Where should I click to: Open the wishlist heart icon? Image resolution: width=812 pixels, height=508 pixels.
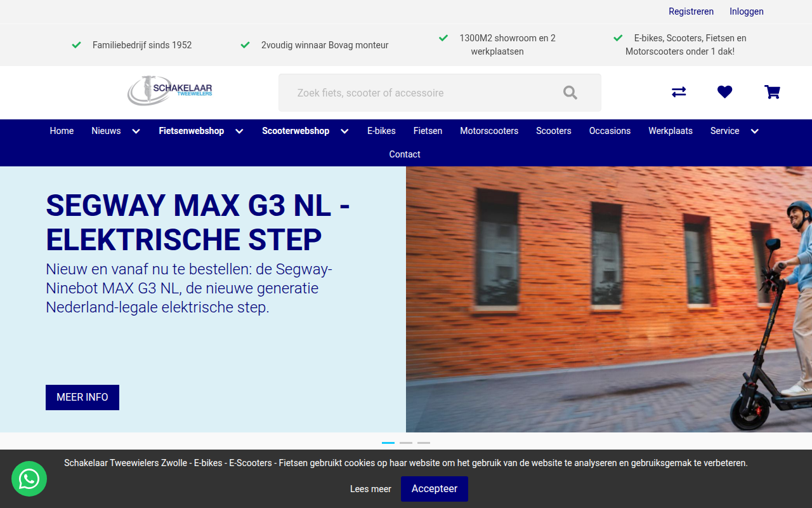[x=725, y=92]
